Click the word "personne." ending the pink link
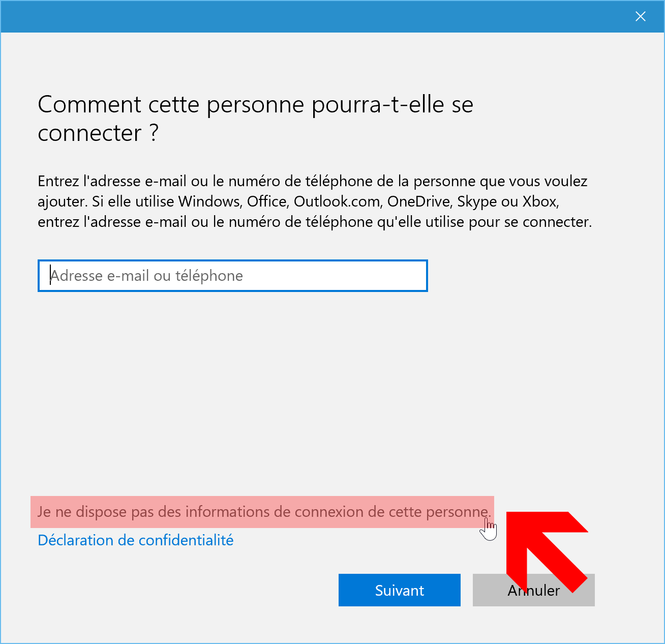 (459, 512)
